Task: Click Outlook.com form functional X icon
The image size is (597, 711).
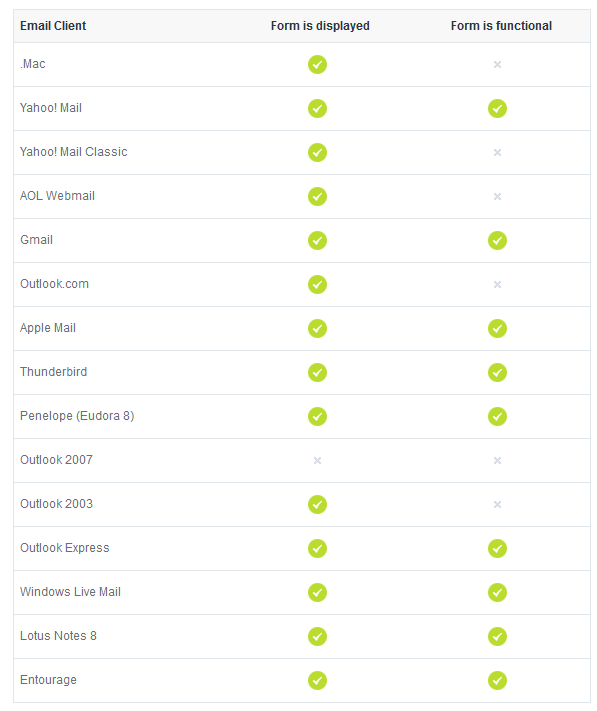Action: (497, 284)
